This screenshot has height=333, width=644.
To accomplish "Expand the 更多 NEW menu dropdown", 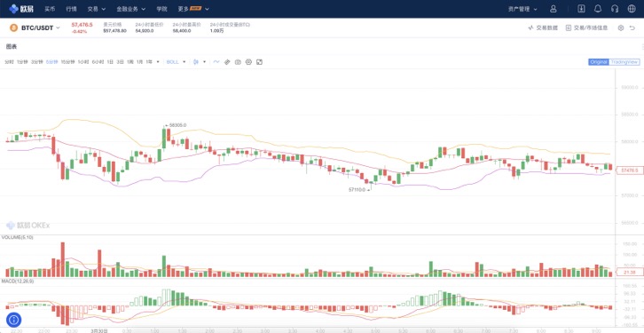I will (x=193, y=9).
